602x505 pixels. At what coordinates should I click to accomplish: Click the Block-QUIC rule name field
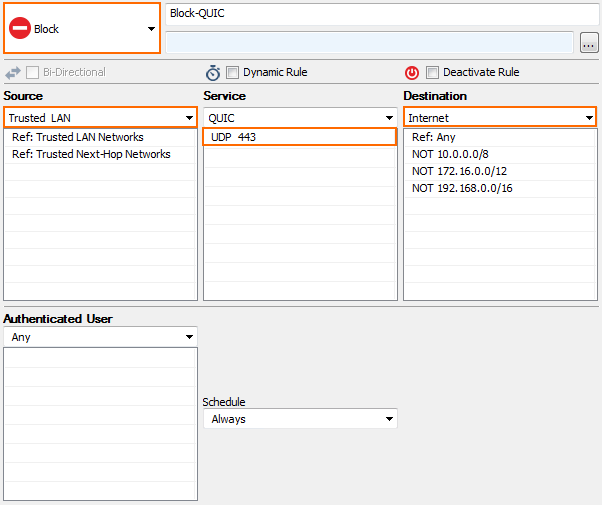point(382,14)
